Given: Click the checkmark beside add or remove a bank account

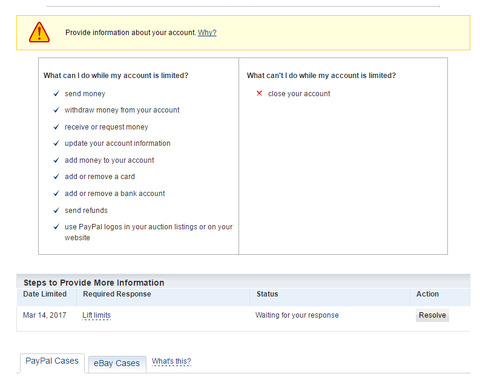Looking at the screenshot, I should (56, 193).
